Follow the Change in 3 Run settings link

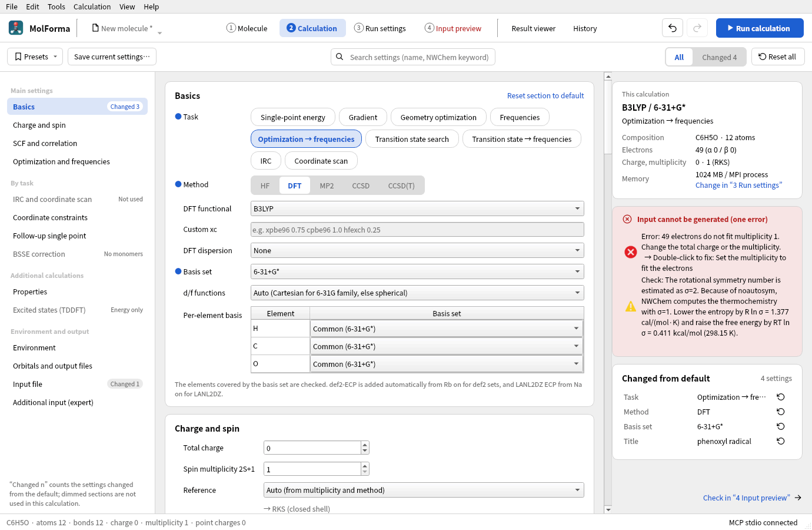[738, 185]
